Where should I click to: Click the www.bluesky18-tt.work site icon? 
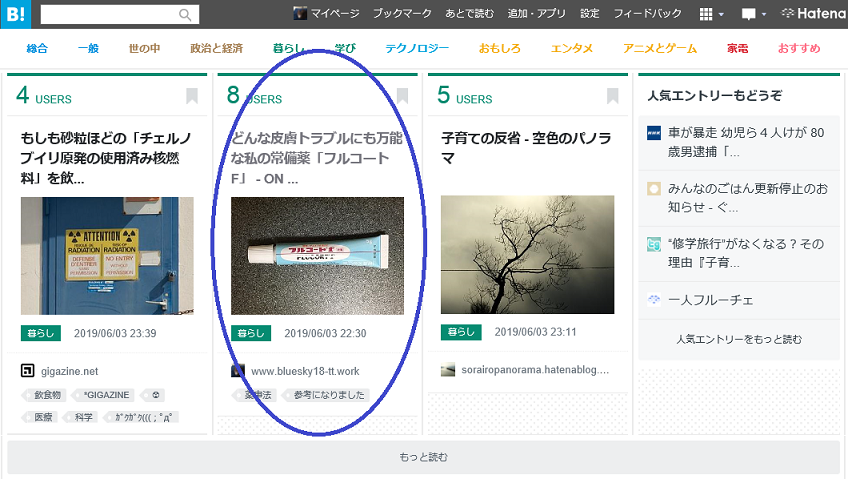(x=237, y=371)
